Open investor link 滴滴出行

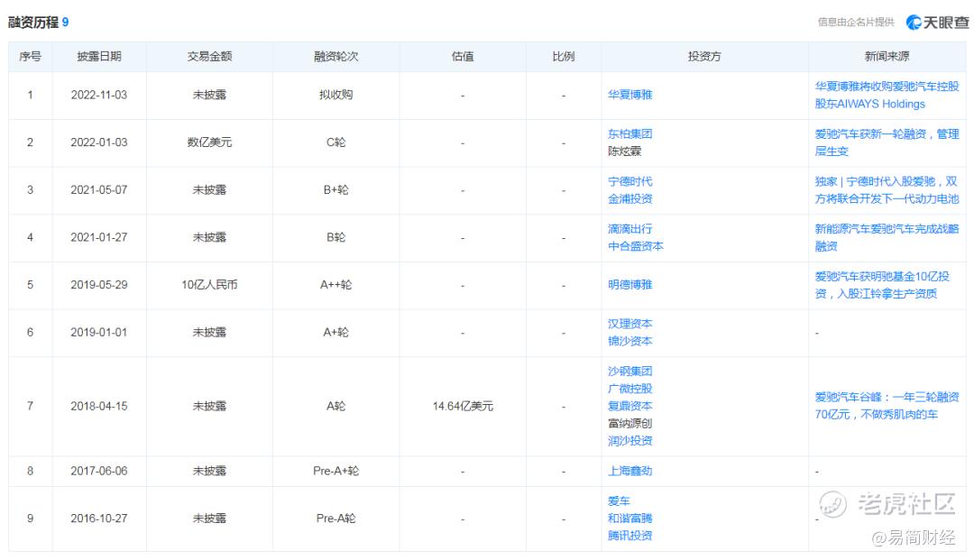click(x=629, y=229)
